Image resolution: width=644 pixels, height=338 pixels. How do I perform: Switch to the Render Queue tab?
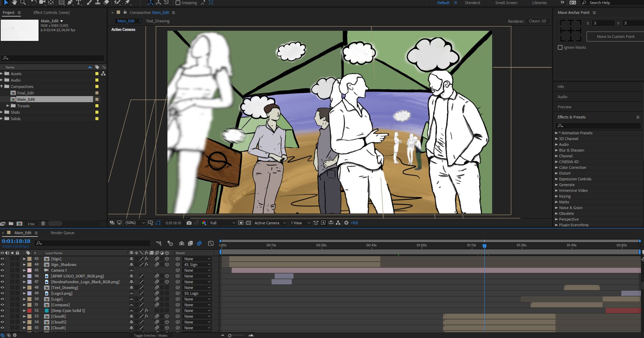(x=62, y=233)
